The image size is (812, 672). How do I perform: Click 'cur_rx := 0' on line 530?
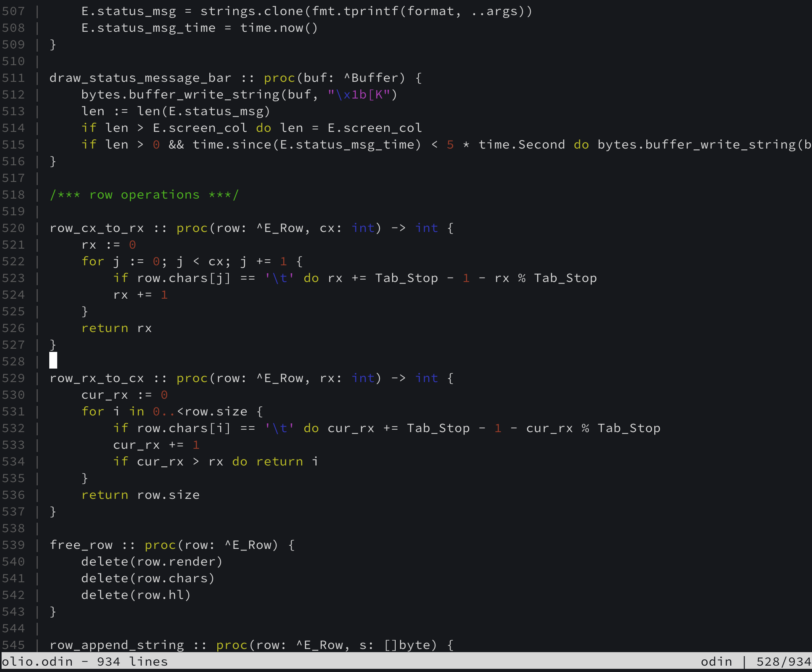click(124, 395)
